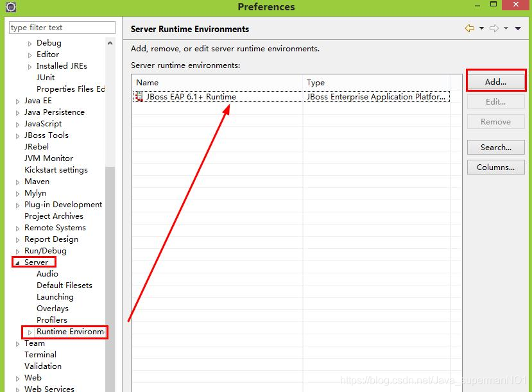Click the Search... button
Viewport: 532px width, 392px height.
coord(495,147)
